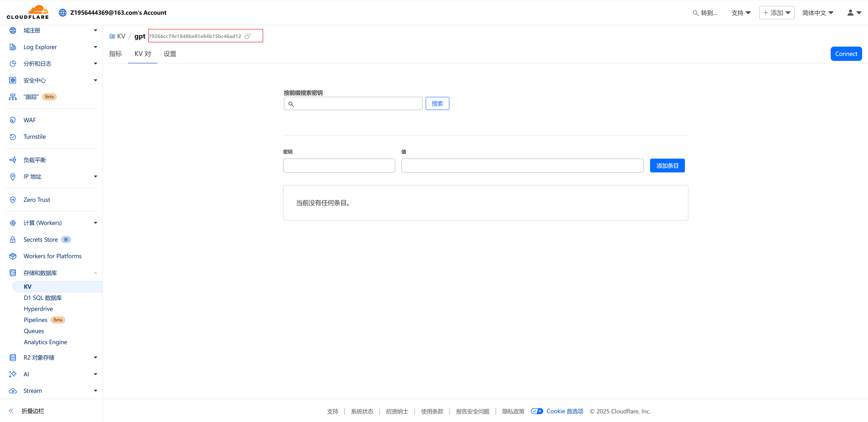Screen dimensions: 868x422
Task: Copy the KV namespace ID
Action: [248, 36]
